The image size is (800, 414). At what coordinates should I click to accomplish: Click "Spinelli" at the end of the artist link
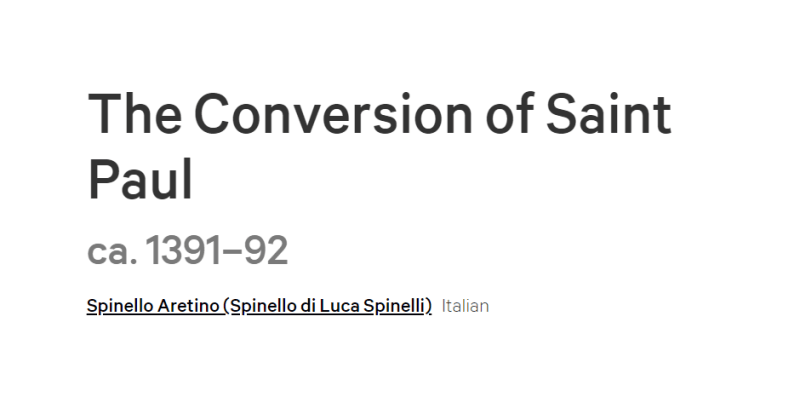[x=394, y=306]
